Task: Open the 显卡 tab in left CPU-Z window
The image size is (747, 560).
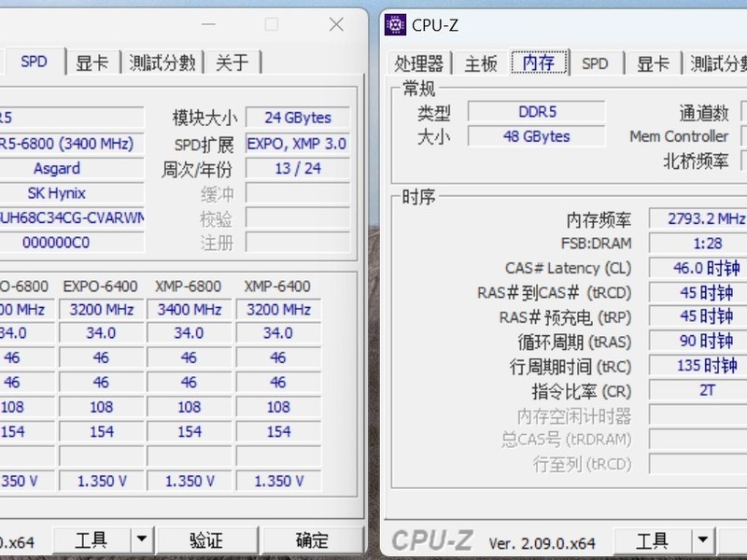Action: point(92,63)
